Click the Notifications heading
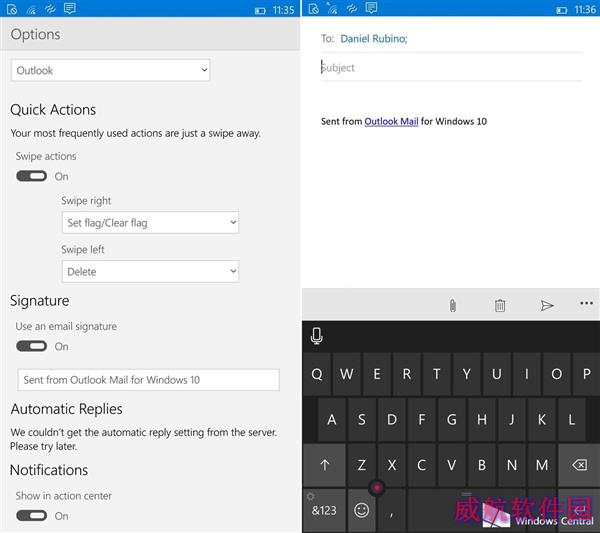The image size is (600, 533). click(x=49, y=470)
